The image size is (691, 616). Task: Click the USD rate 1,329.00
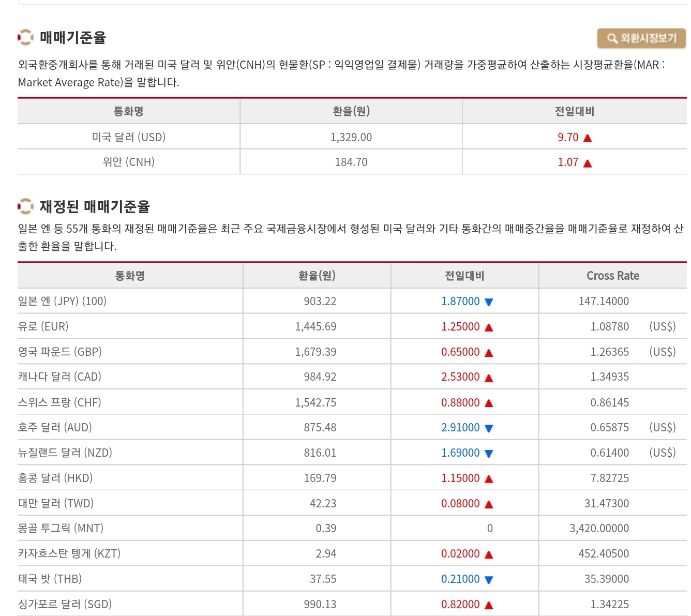coord(351,137)
